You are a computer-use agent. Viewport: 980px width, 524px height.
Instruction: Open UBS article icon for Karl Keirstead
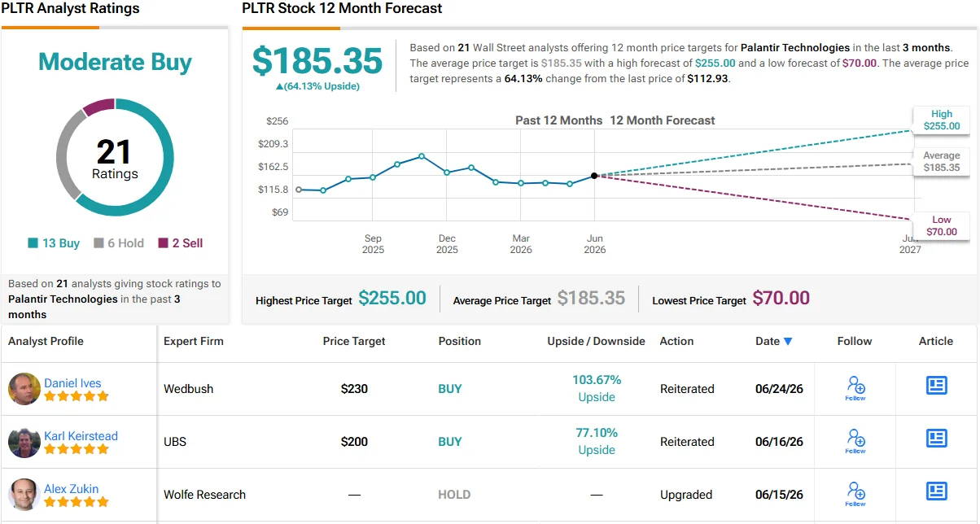tap(937, 439)
